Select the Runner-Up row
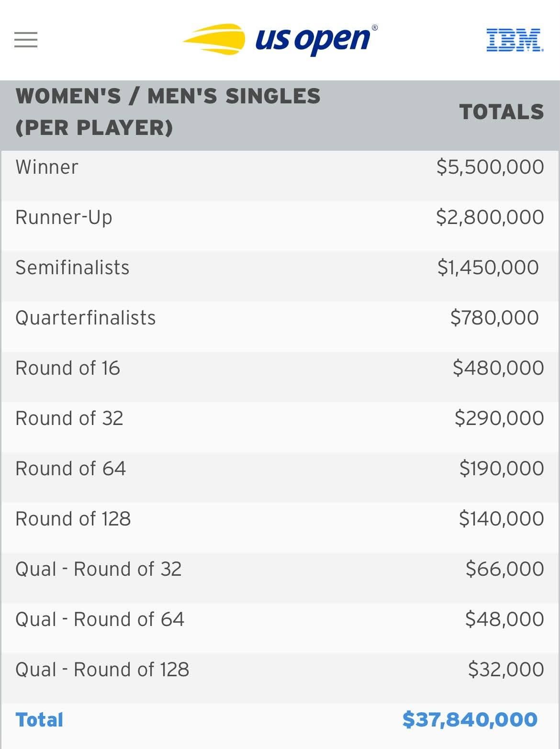 pyautogui.click(x=280, y=217)
